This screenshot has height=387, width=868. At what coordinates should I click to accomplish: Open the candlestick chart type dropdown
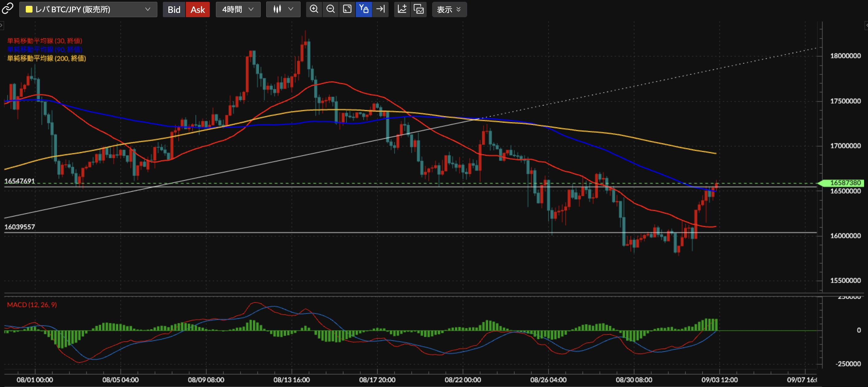[x=283, y=10]
